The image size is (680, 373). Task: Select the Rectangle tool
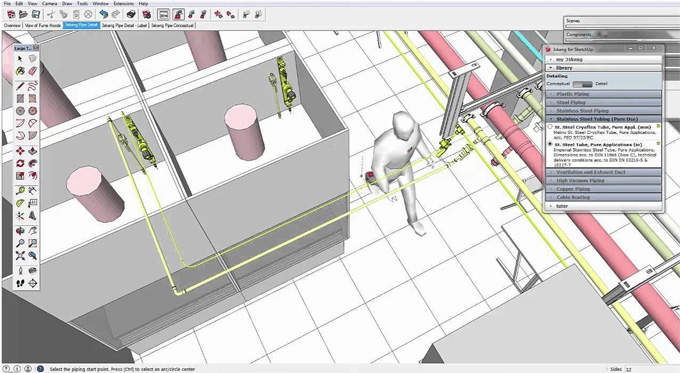(x=20, y=98)
